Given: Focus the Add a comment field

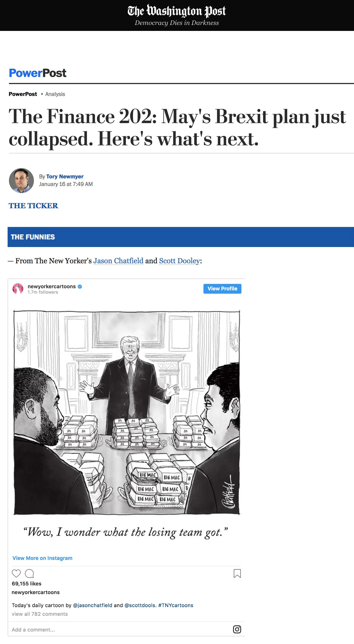Looking at the screenshot, I should [119, 630].
